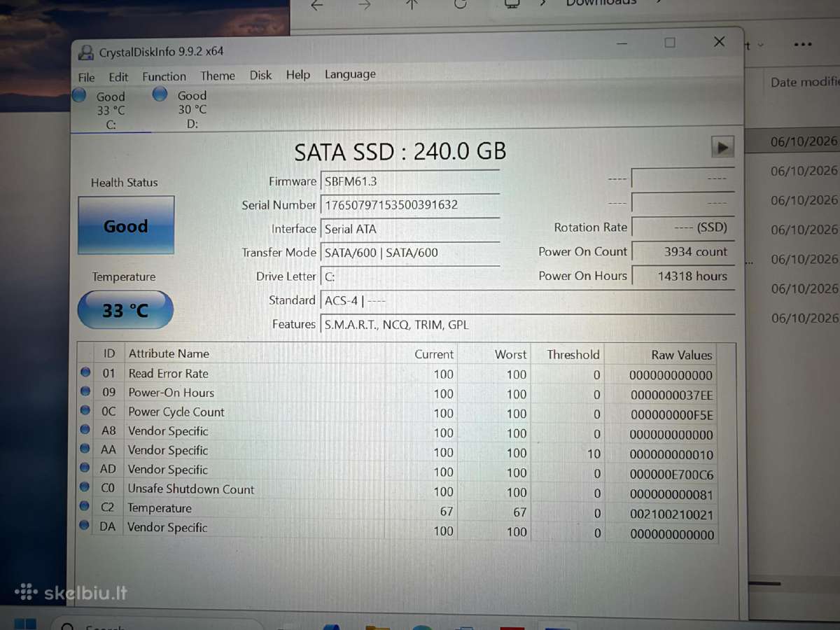840x630 pixels.
Task: Click the Date modified column header in Explorer
Action: [x=804, y=82]
